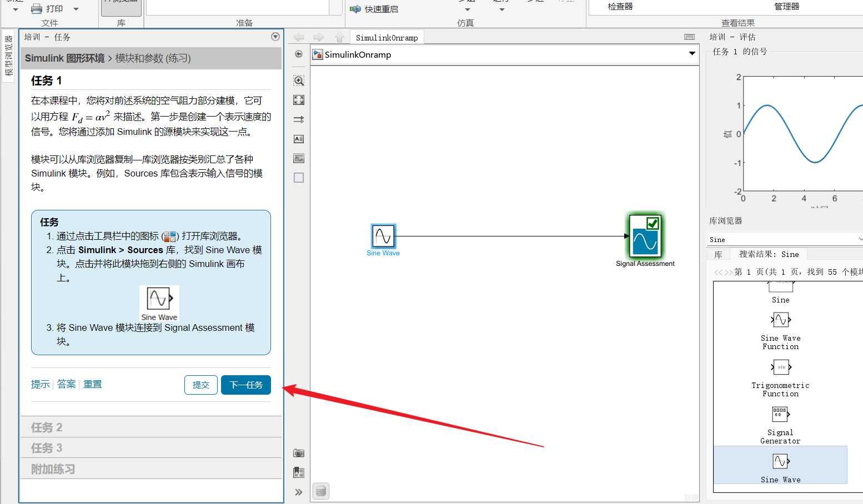Switch to the Library (库) tab
Screen dimensions: 863x504
coord(718,254)
